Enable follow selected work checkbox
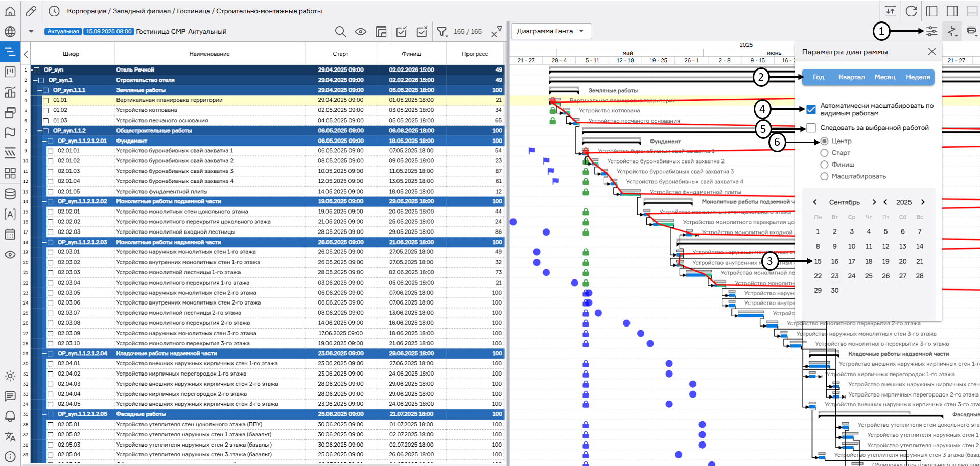 (811, 128)
